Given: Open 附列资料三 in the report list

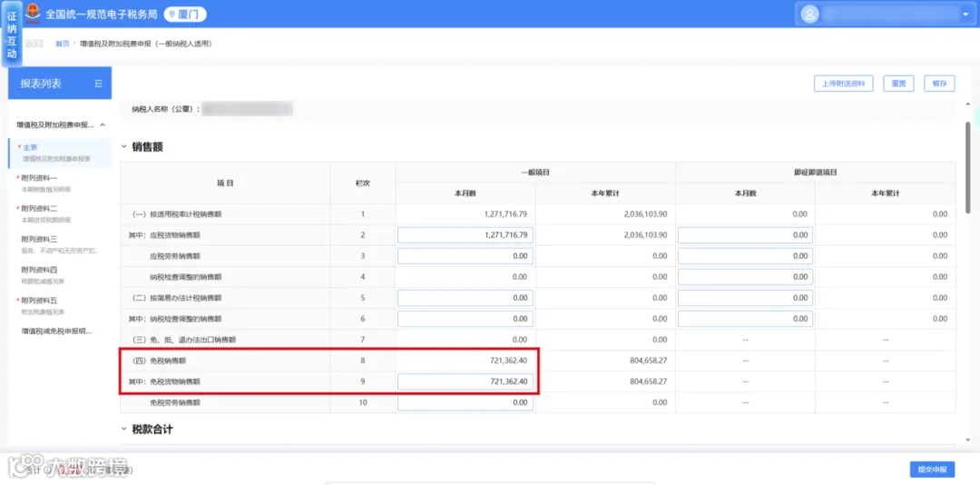Looking at the screenshot, I should [x=60, y=244].
